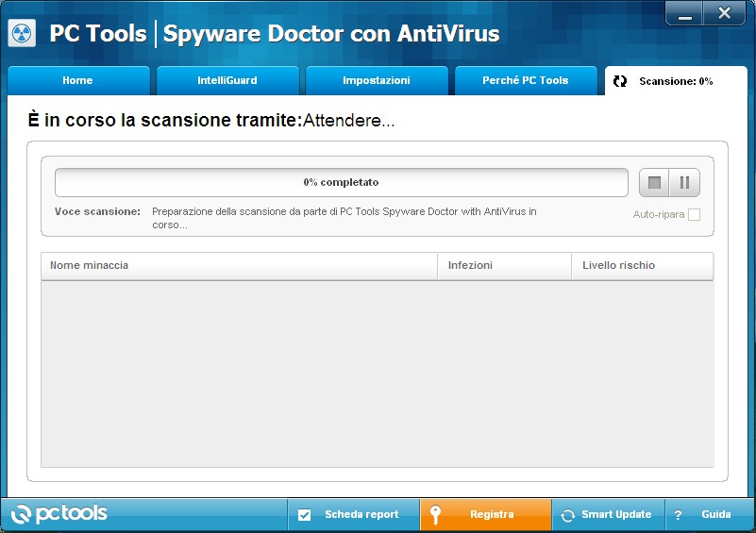Toggle the Scheda report checkbox
The width and height of the screenshot is (756, 533).
click(304, 515)
